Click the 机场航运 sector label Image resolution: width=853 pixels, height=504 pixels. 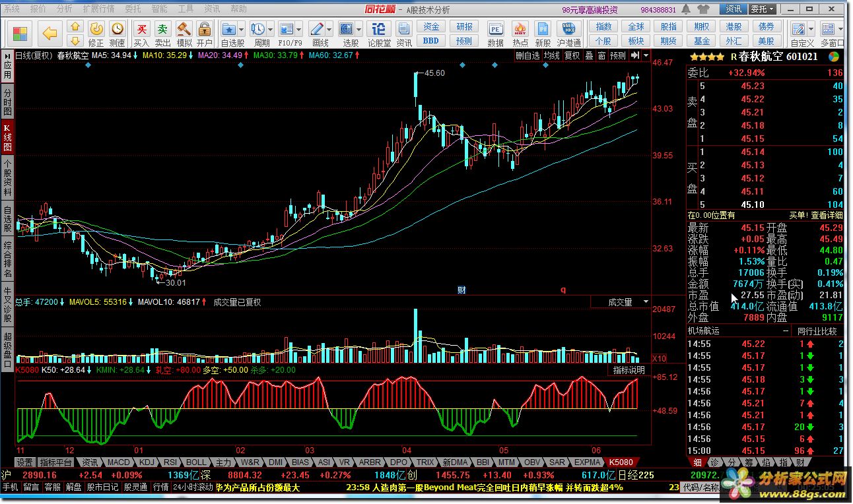click(703, 331)
